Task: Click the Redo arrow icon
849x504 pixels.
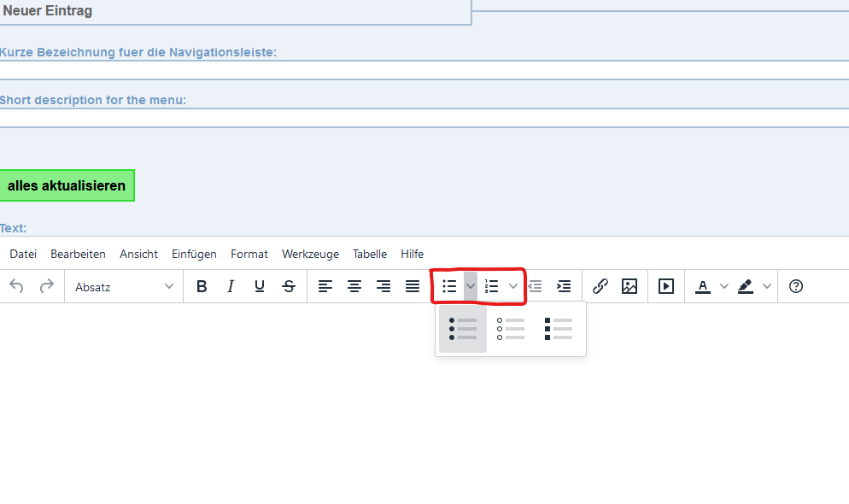Action: tap(47, 286)
